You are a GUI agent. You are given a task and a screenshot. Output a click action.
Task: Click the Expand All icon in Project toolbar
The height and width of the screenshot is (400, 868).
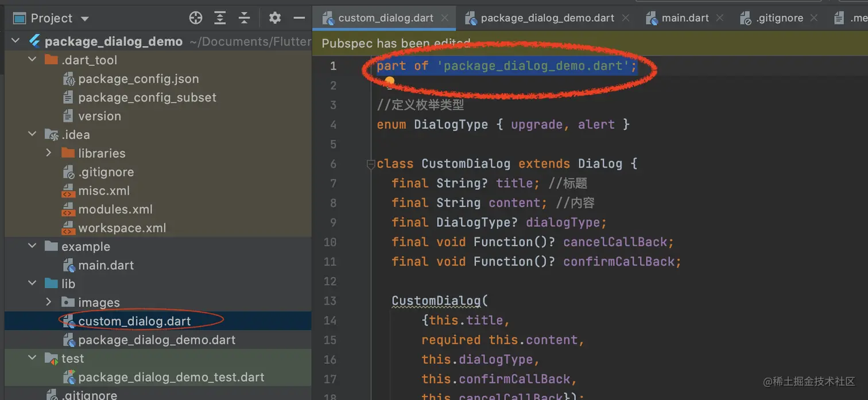220,18
